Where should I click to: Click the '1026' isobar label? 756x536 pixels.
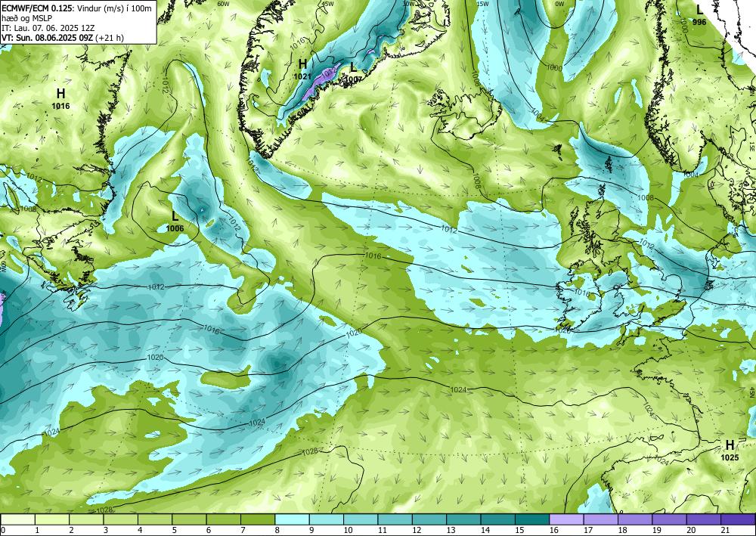tap(309, 451)
